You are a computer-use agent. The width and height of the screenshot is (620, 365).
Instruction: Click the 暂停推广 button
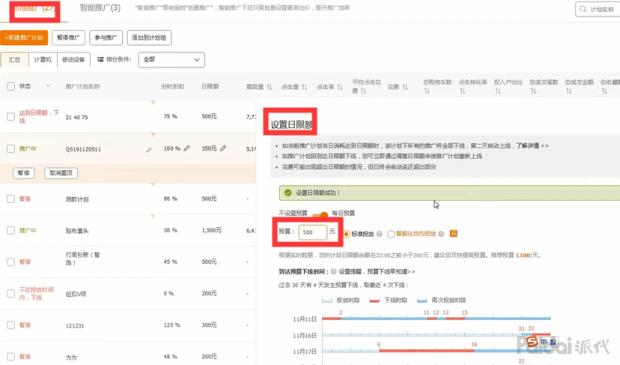[x=68, y=38]
